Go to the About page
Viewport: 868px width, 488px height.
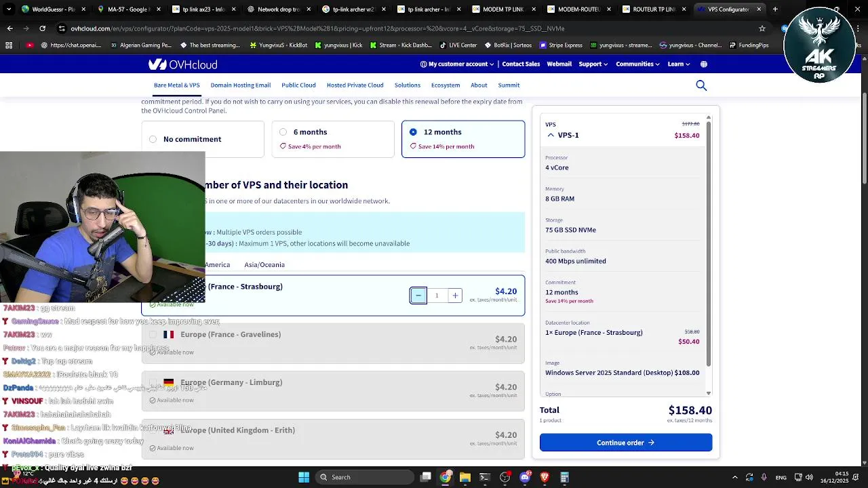[479, 85]
